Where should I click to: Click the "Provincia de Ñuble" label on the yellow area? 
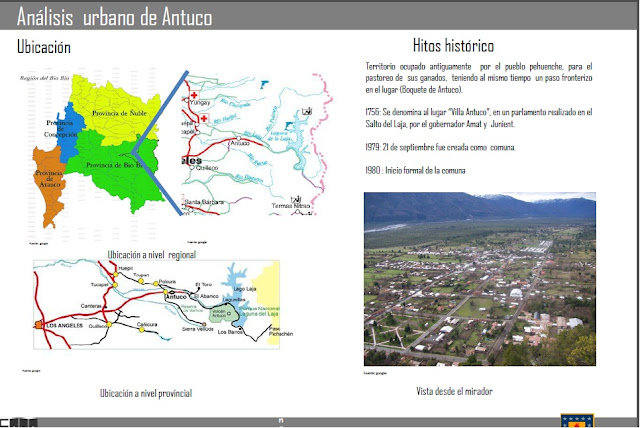click(119, 113)
